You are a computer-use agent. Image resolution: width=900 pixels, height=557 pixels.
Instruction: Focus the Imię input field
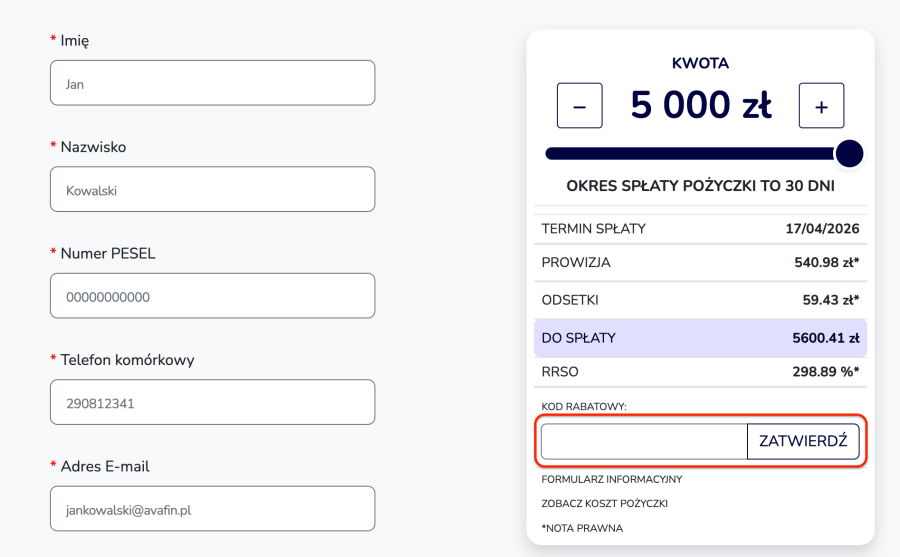212,83
